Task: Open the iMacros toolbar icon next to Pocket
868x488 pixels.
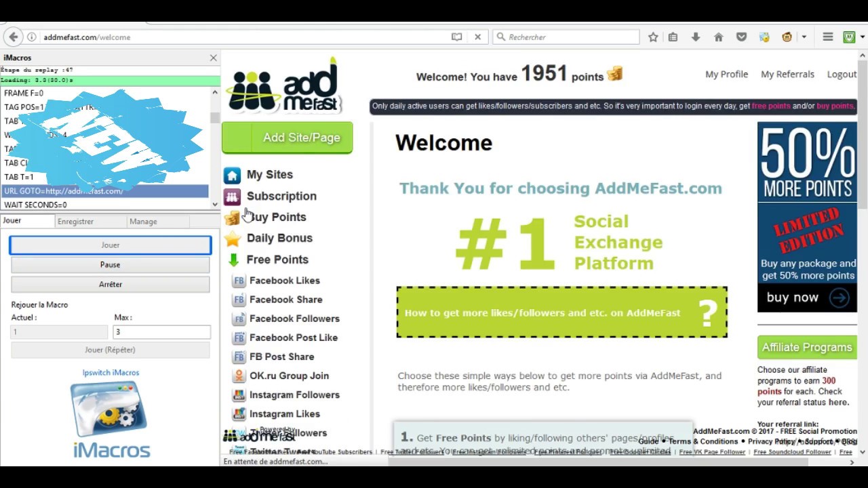Action: [x=764, y=37]
